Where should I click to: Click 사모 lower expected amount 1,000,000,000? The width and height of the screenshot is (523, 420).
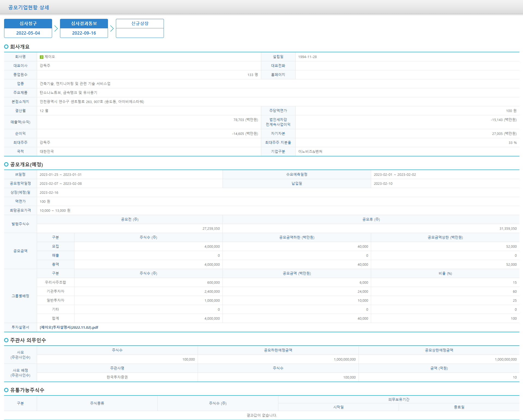coord(345,359)
